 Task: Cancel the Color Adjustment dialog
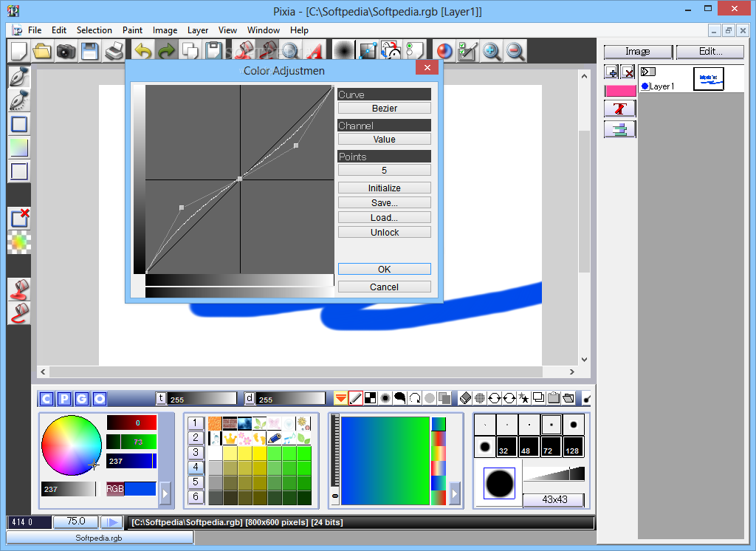384,287
